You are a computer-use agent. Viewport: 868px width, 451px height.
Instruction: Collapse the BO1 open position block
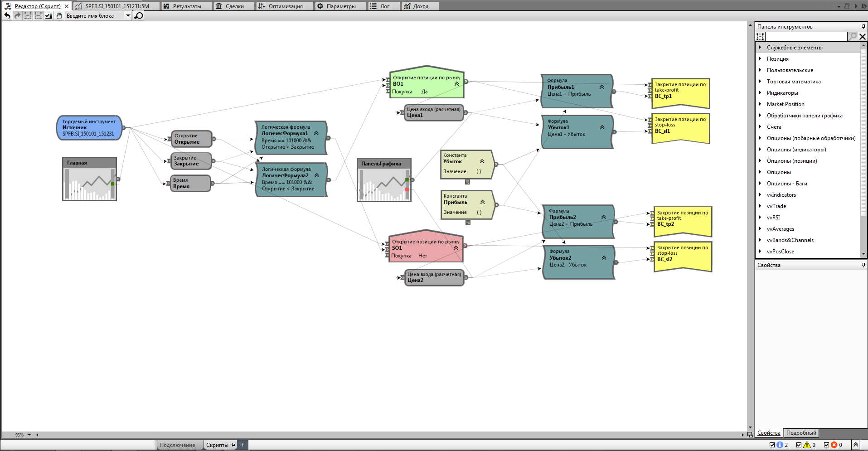coord(456,84)
